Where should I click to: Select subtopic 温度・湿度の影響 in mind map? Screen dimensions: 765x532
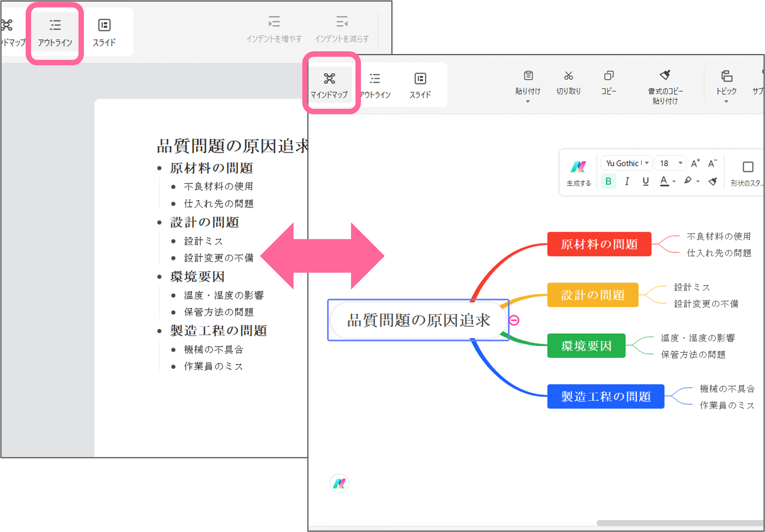(x=698, y=338)
